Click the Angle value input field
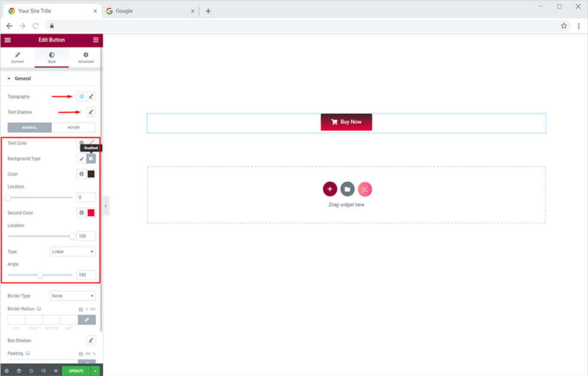 [x=86, y=275]
